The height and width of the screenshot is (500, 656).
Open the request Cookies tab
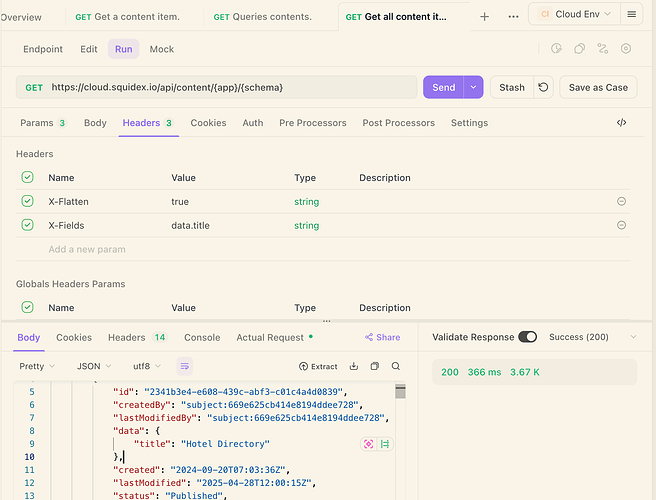(208, 123)
